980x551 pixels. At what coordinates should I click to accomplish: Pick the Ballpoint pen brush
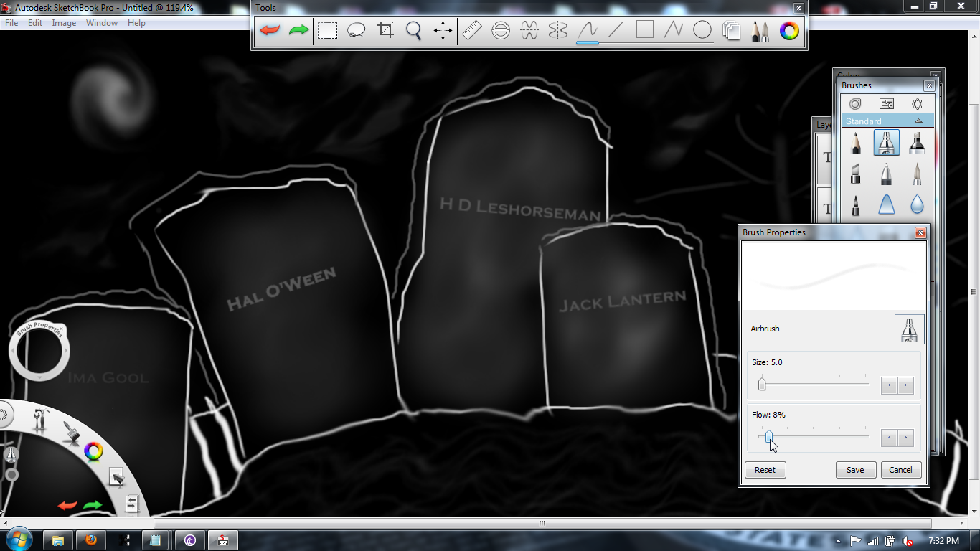click(x=887, y=174)
